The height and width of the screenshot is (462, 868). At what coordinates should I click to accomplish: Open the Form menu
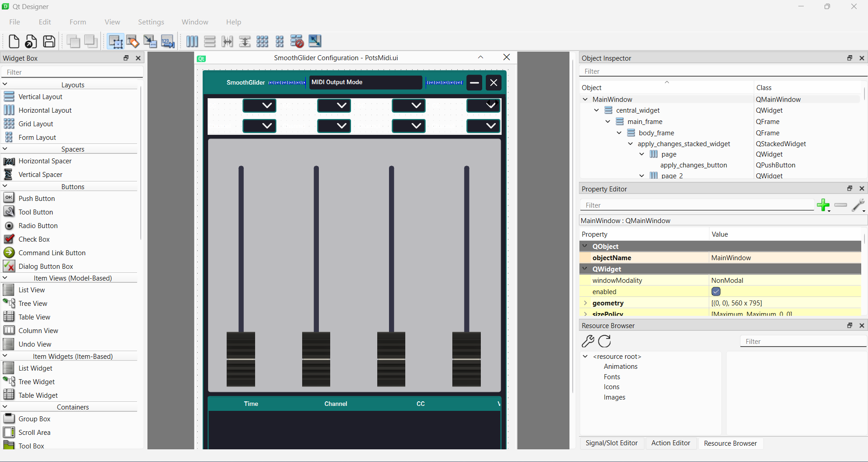tap(77, 22)
